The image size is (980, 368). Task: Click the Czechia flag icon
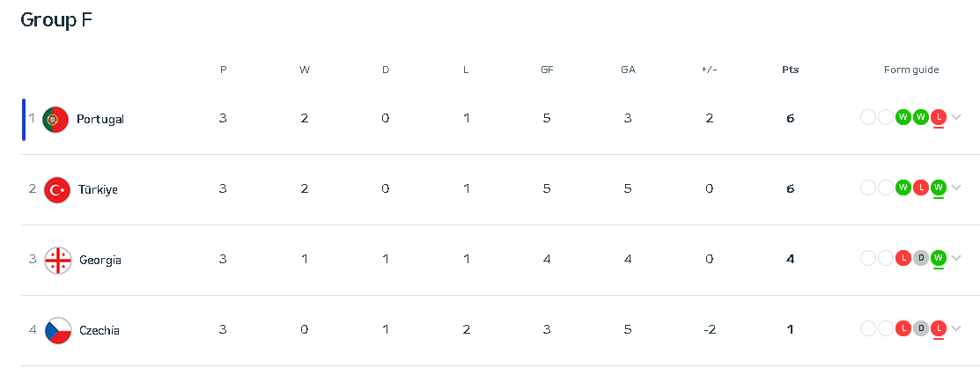pos(58,331)
